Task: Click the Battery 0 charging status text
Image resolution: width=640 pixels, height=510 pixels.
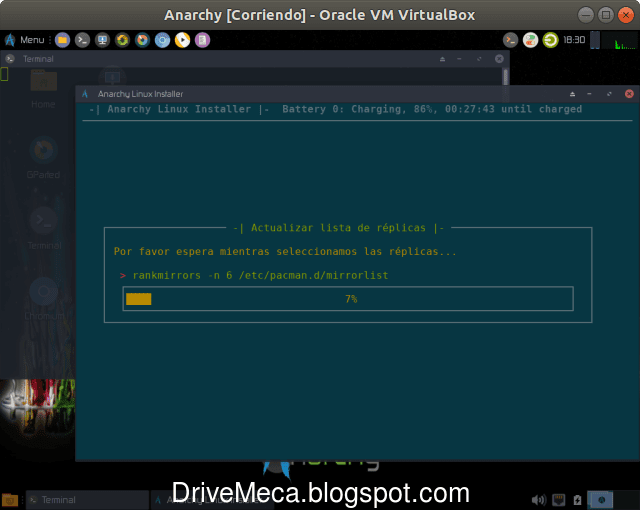Action: [432, 109]
